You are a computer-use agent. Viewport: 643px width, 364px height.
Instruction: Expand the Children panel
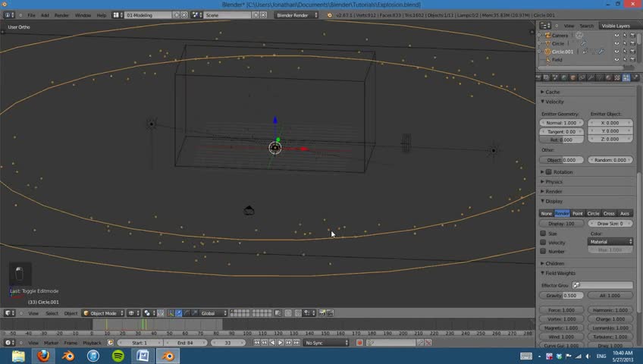(x=555, y=263)
